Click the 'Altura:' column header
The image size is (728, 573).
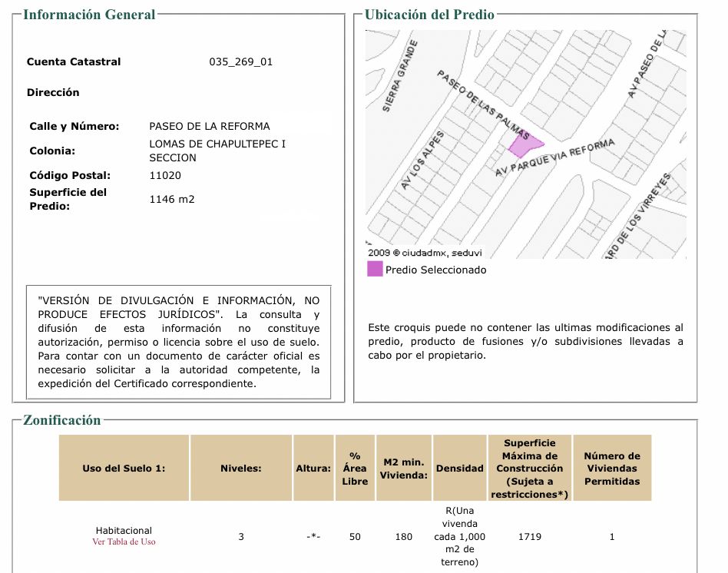[x=313, y=468]
